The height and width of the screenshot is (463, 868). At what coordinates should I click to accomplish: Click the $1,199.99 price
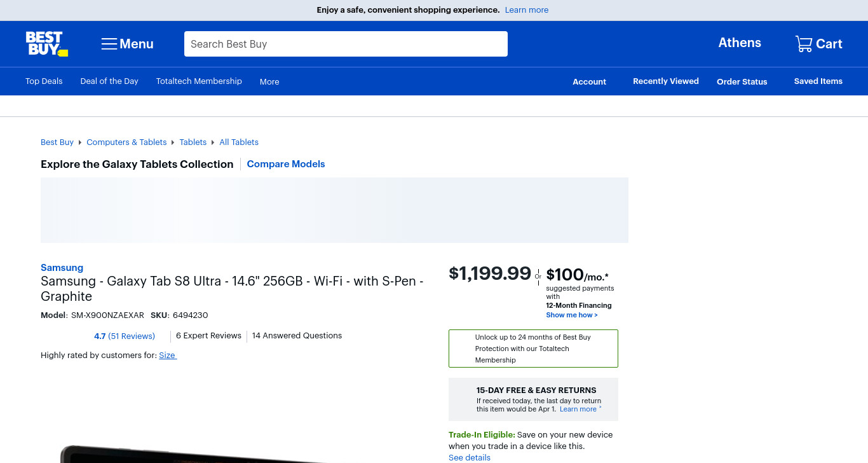point(490,273)
